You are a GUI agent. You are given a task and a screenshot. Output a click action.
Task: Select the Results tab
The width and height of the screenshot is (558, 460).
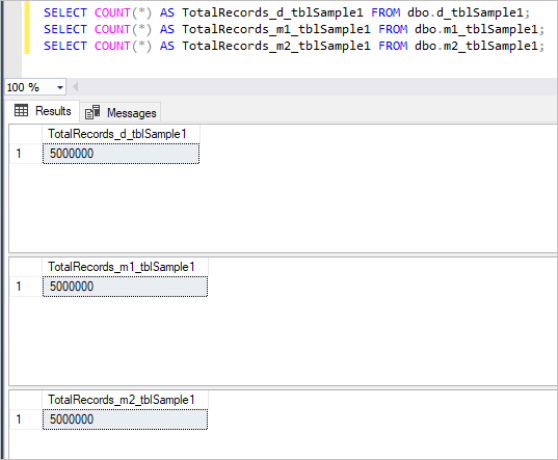tap(42, 111)
